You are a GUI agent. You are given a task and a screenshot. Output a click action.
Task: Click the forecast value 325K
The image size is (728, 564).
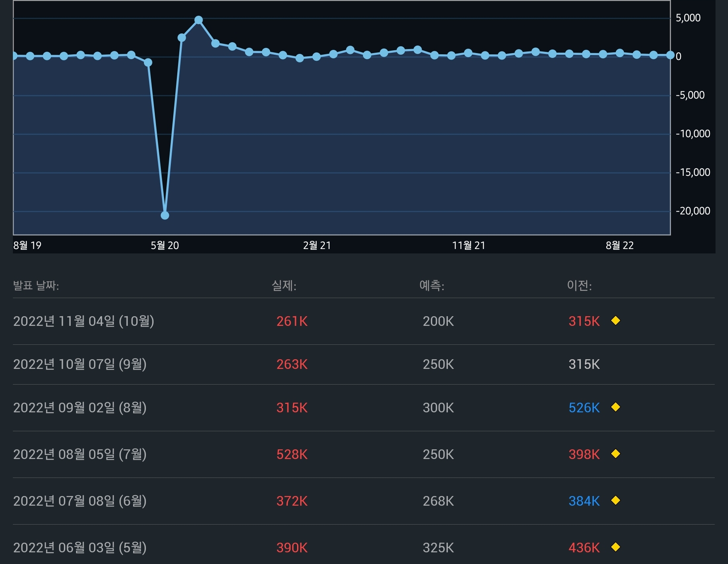pyautogui.click(x=438, y=548)
